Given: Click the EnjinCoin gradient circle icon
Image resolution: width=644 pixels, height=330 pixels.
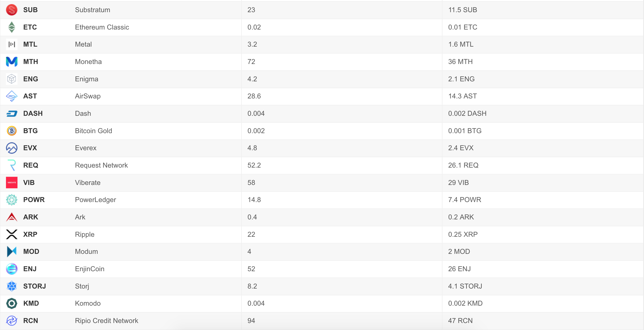Looking at the screenshot, I should coord(12,269).
